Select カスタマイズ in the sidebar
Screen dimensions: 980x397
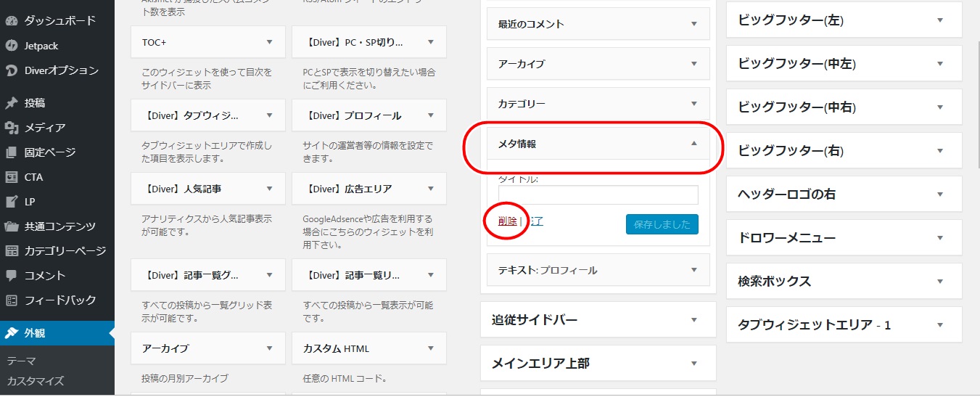click(x=36, y=381)
